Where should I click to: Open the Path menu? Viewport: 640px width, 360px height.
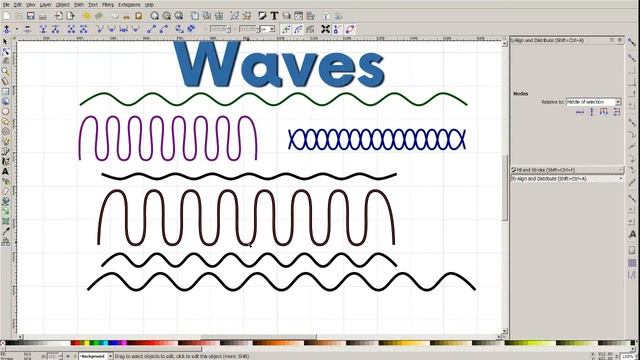tap(79, 4)
